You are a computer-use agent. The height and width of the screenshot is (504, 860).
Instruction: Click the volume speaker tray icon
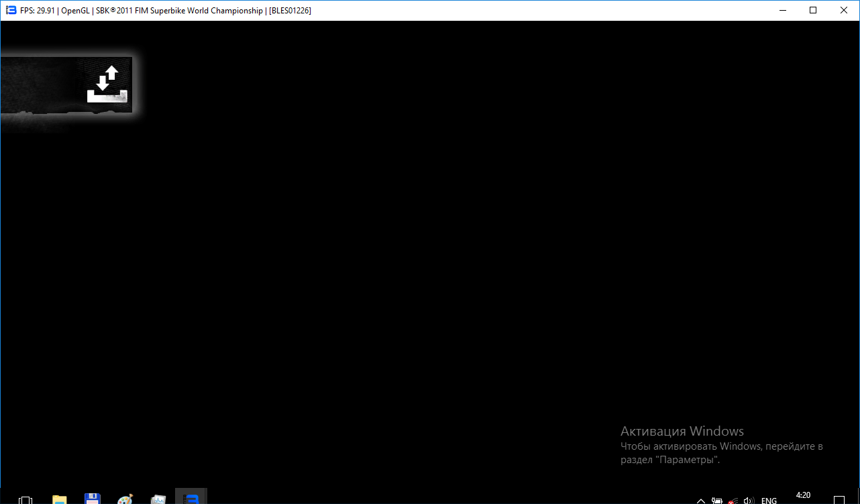[749, 501]
